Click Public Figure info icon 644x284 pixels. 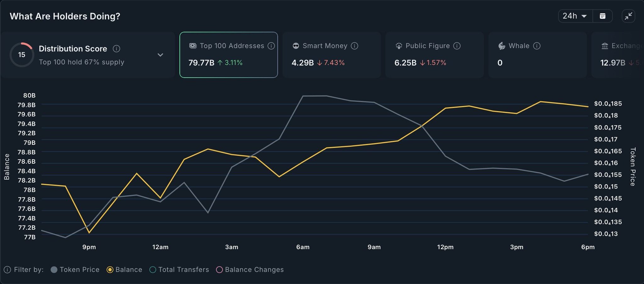[x=457, y=46]
